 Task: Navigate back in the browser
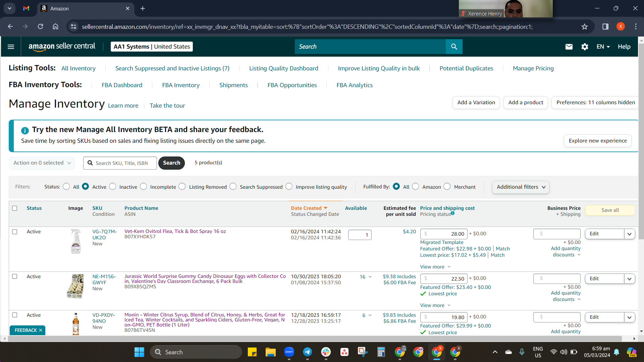[x=10, y=26]
